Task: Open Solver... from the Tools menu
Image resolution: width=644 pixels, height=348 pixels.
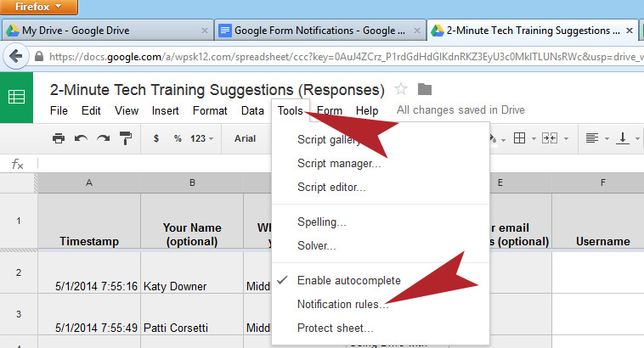Action: 381,246
